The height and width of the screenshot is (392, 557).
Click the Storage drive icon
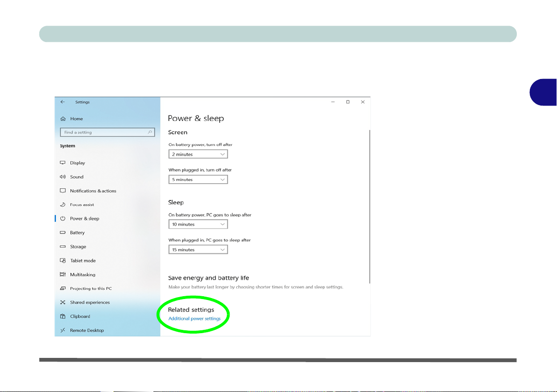pyautogui.click(x=63, y=247)
